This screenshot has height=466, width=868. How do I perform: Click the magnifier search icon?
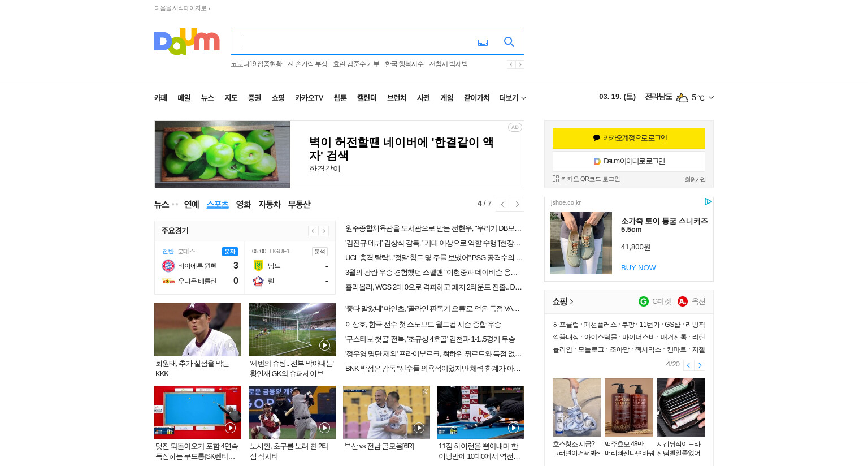point(509,42)
